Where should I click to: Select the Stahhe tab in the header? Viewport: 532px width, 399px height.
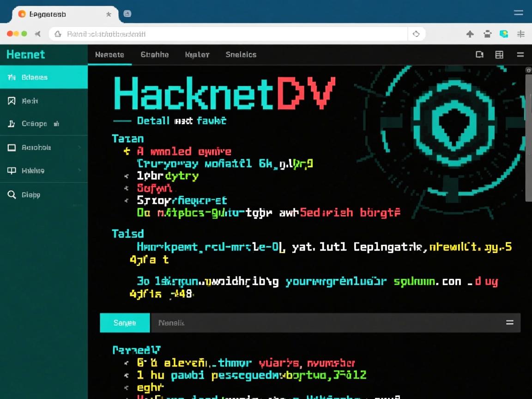154,54
